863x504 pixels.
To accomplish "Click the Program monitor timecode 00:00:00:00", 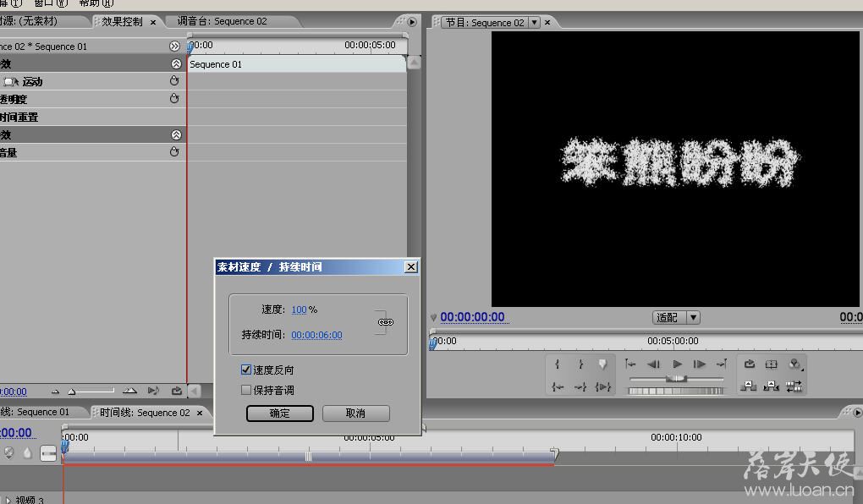I will click(x=472, y=317).
